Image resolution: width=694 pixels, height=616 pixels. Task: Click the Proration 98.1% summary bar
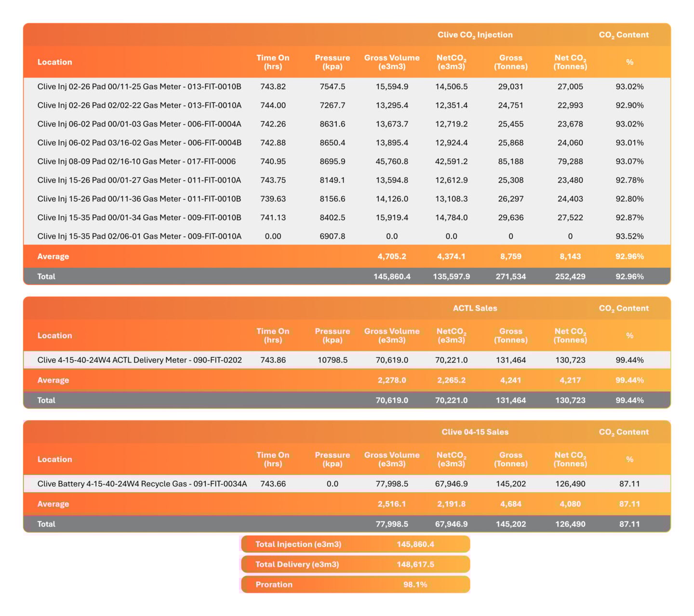pyautogui.click(x=355, y=585)
